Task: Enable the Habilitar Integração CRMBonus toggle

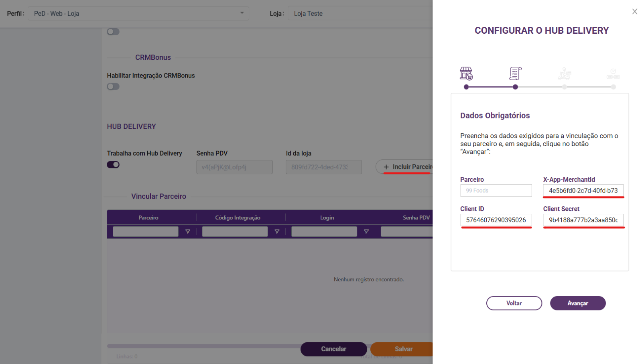Action: (x=113, y=87)
